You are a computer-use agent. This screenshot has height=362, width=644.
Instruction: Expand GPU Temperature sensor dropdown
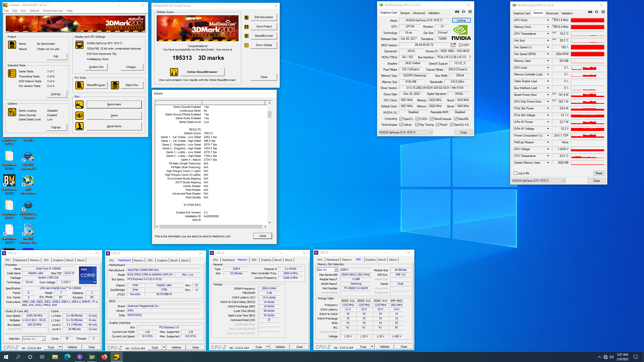click(548, 34)
